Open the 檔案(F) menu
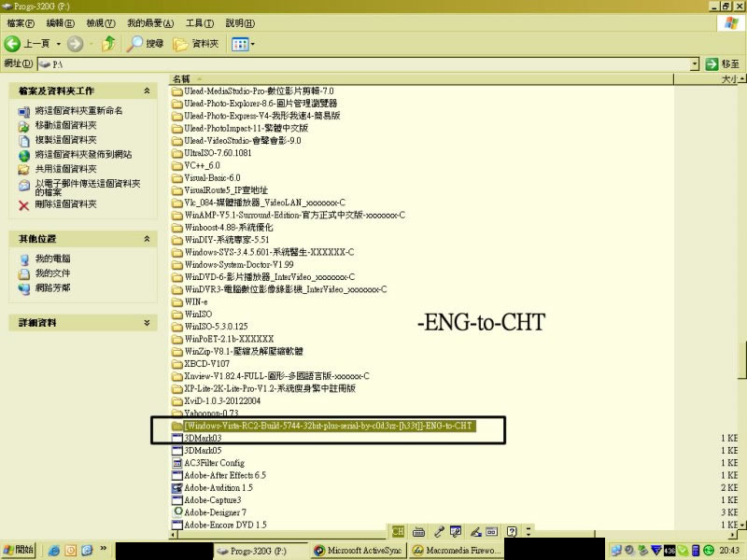747x560 pixels. click(21, 22)
